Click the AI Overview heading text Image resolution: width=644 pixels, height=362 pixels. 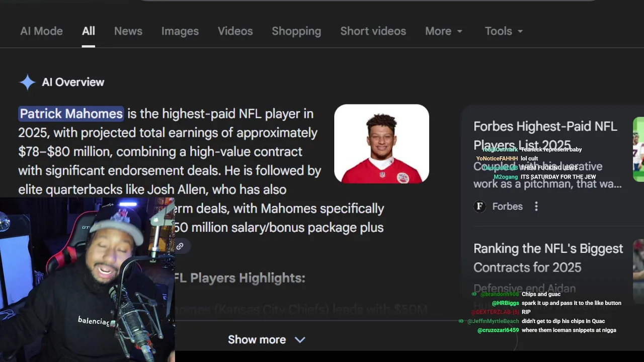tap(73, 82)
